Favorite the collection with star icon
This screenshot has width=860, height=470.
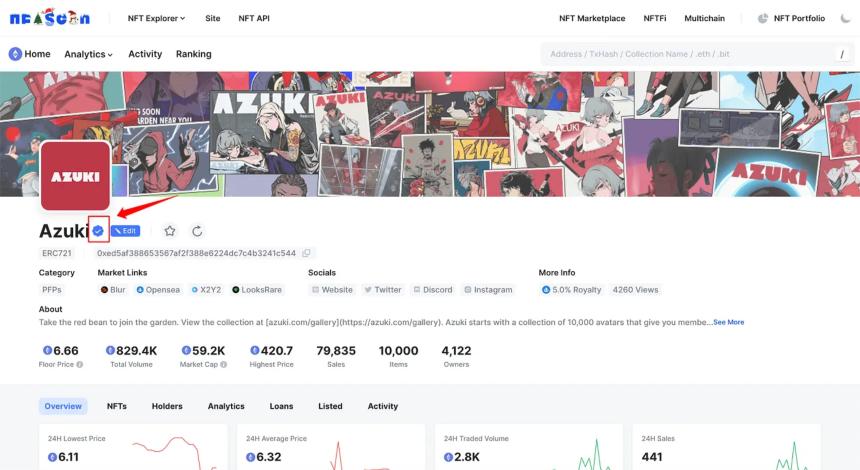tap(170, 231)
